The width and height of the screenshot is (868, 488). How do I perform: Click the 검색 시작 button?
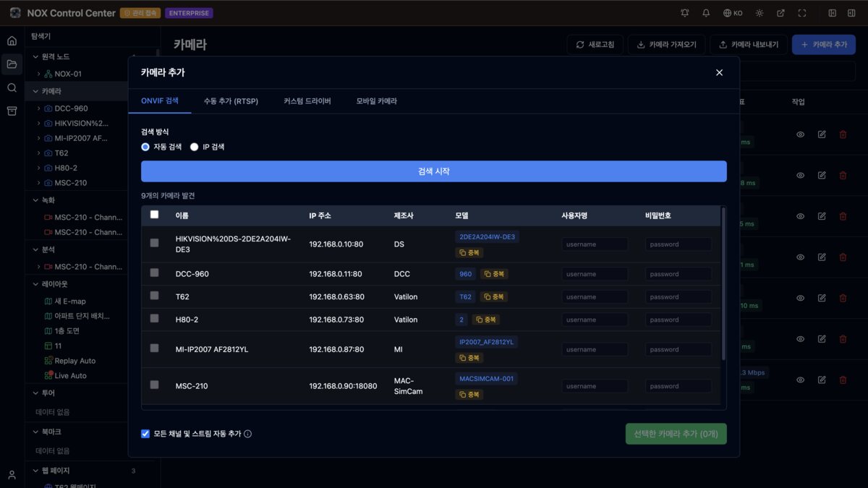pos(434,171)
